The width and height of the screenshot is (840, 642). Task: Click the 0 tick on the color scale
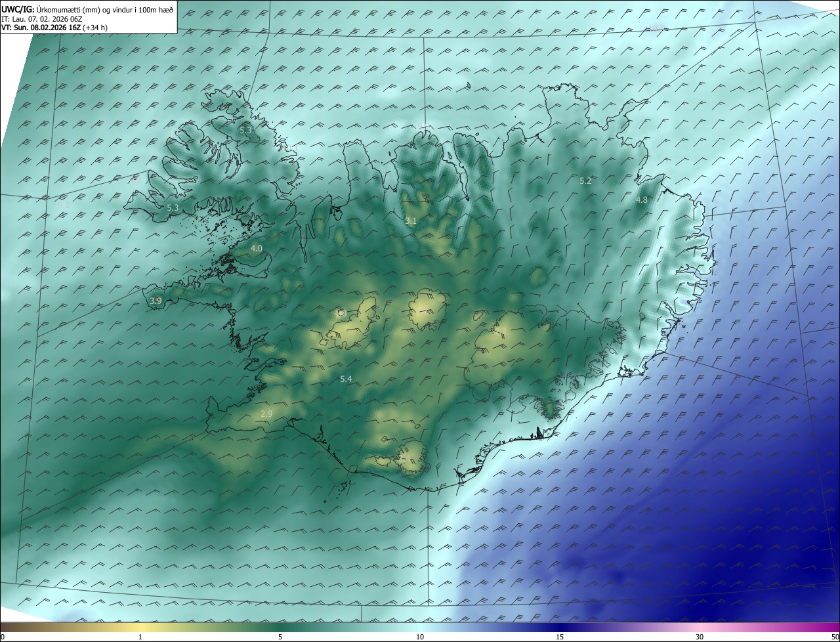coord(3,637)
